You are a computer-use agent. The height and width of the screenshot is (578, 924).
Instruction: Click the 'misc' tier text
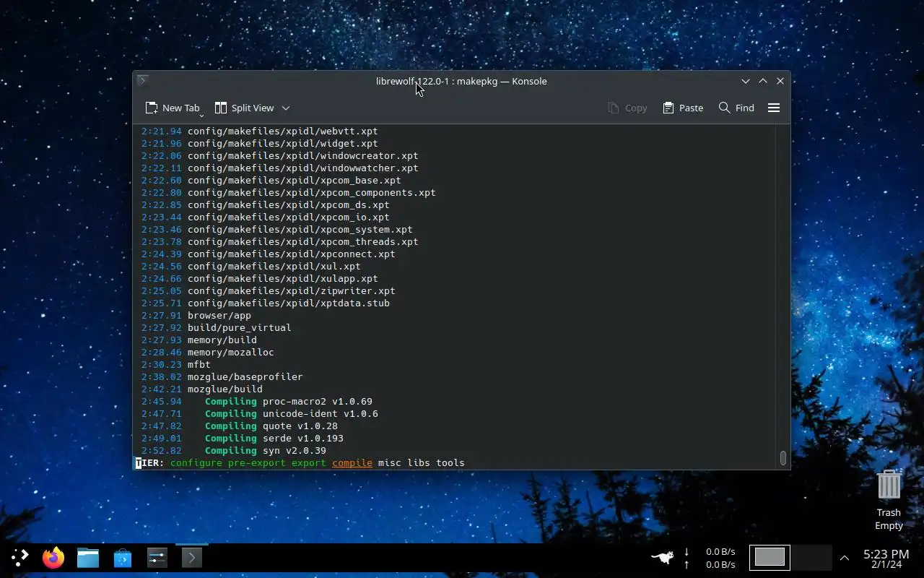pyautogui.click(x=390, y=462)
